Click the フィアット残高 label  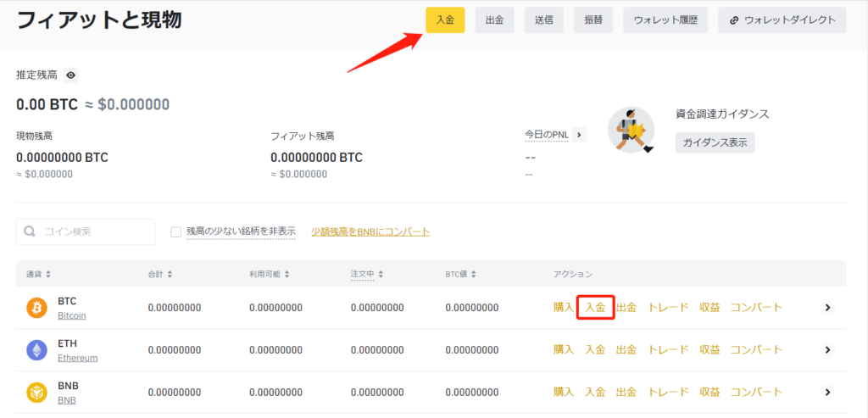tap(303, 136)
